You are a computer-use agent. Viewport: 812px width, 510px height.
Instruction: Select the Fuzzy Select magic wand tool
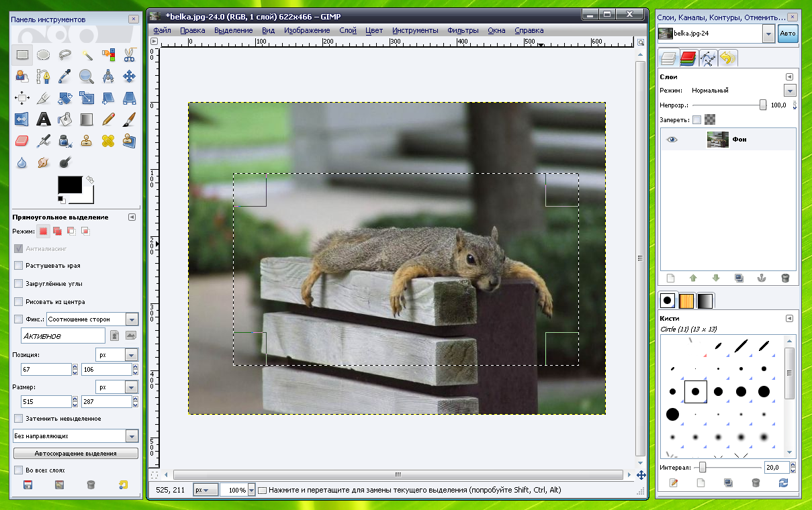pos(87,55)
